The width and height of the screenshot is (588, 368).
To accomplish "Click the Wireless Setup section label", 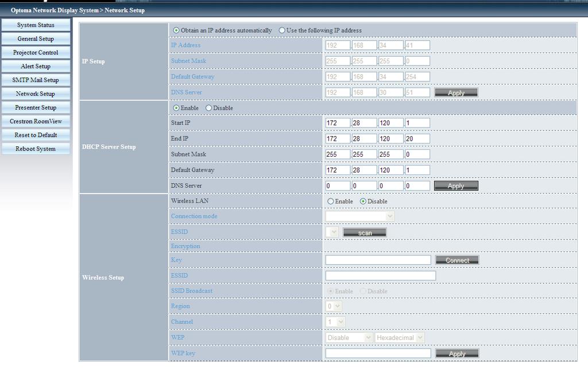I will click(x=103, y=278).
